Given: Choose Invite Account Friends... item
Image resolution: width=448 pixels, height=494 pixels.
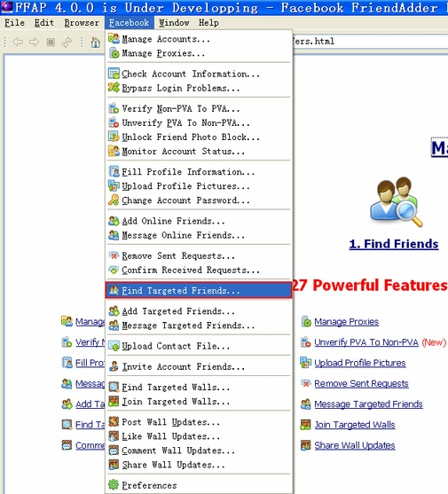Looking at the screenshot, I should (199, 366).
